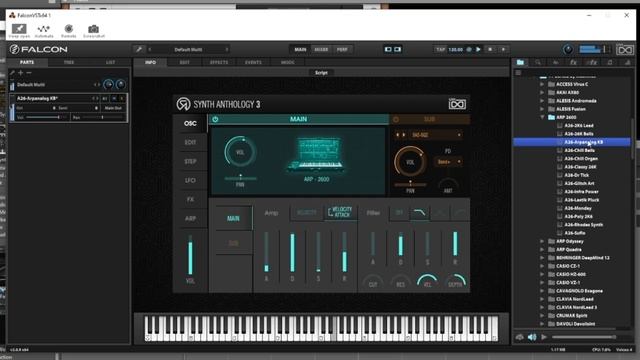Click the tempo value field

pyautogui.click(x=456, y=49)
